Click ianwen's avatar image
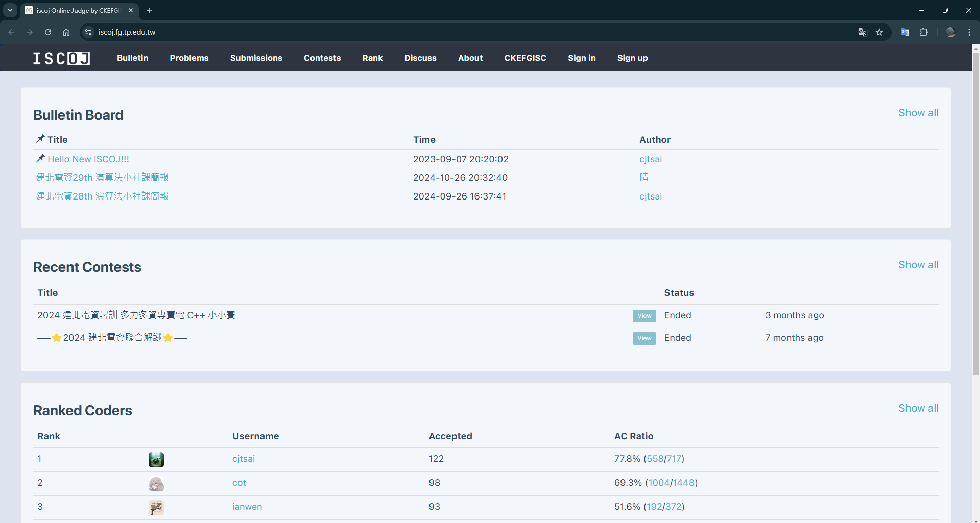Viewport: 980px width, 523px height. (x=156, y=508)
